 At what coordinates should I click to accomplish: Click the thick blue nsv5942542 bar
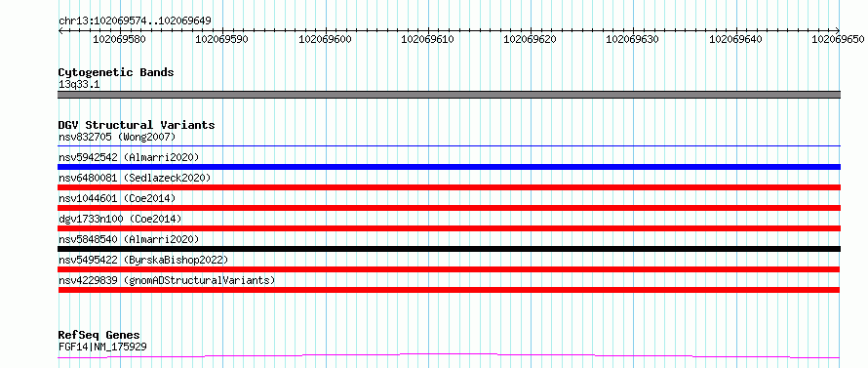coord(450,167)
